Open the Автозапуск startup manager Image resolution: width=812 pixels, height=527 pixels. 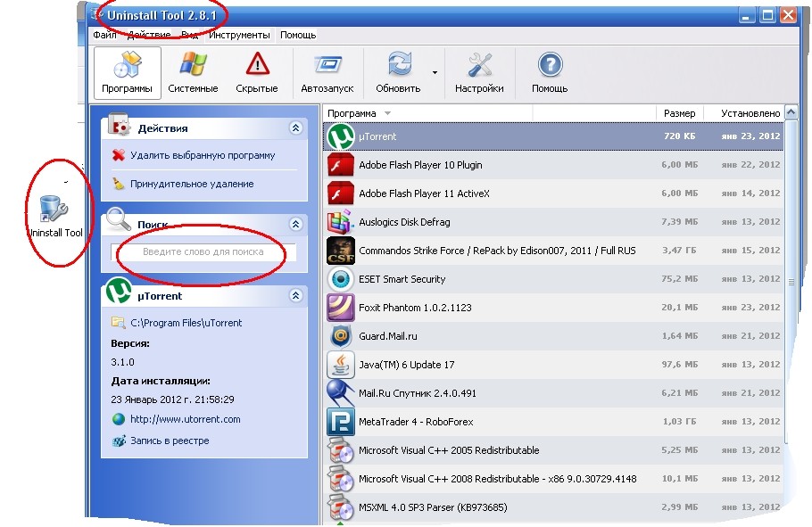click(x=327, y=72)
